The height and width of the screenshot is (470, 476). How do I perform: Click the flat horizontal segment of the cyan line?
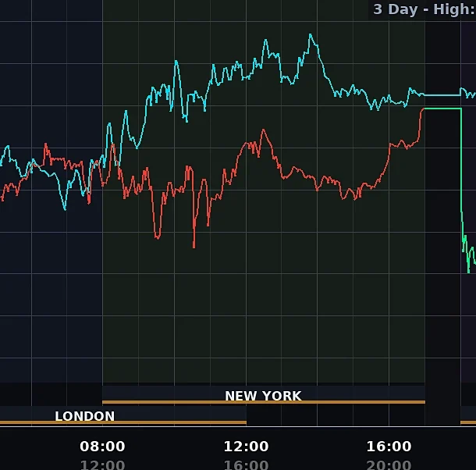click(x=442, y=95)
